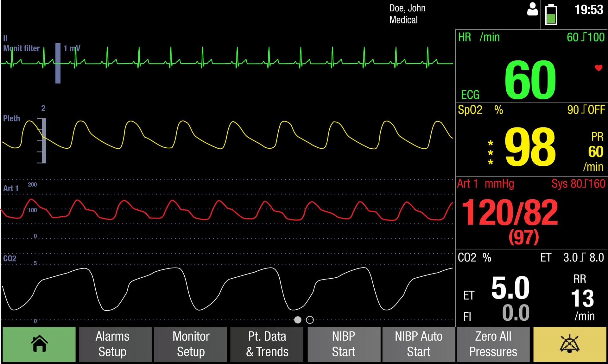This screenshot has width=608, height=364.
Task: Check the battery status icon
Action: 551,14
